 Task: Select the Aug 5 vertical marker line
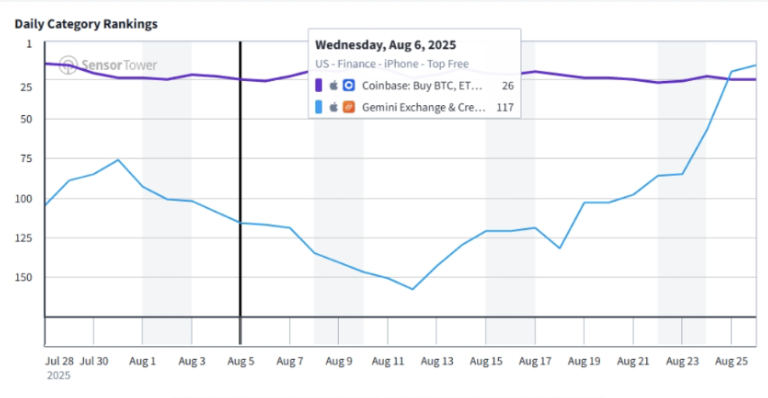(240, 193)
